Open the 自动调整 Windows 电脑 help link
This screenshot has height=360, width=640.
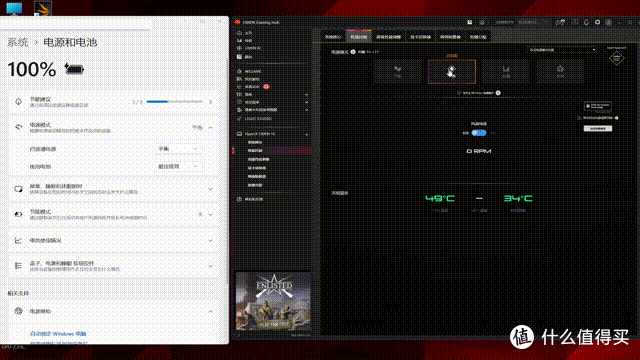58,333
